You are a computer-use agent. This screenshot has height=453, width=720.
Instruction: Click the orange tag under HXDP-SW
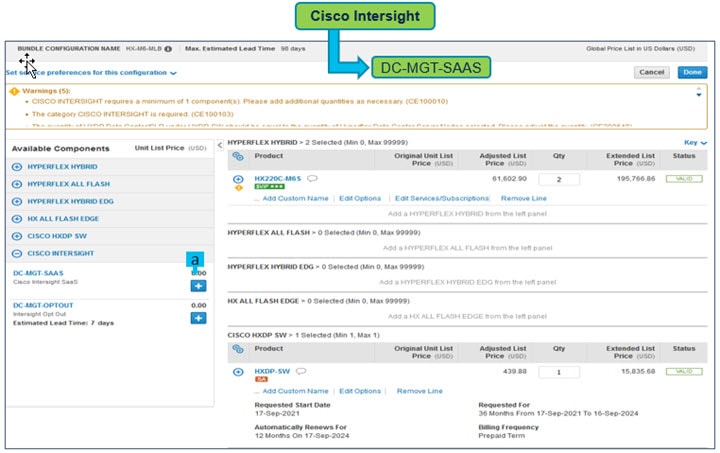click(x=261, y=379)
